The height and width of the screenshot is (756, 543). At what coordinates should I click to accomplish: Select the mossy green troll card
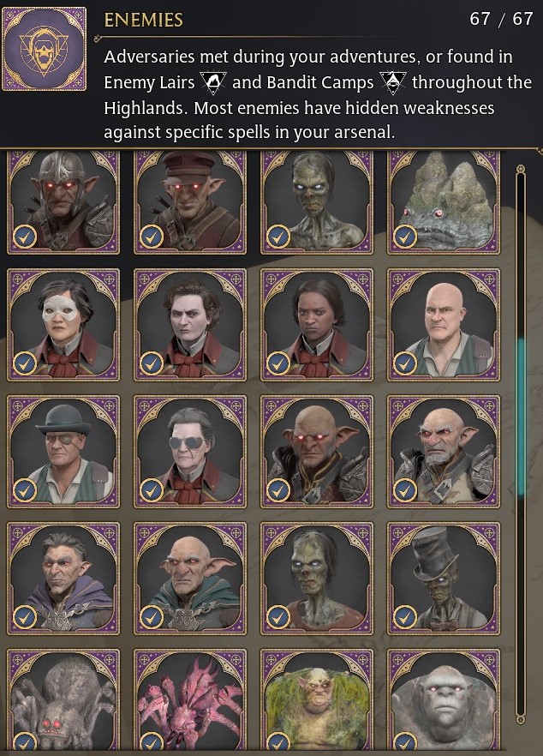[x=317, y=701]
